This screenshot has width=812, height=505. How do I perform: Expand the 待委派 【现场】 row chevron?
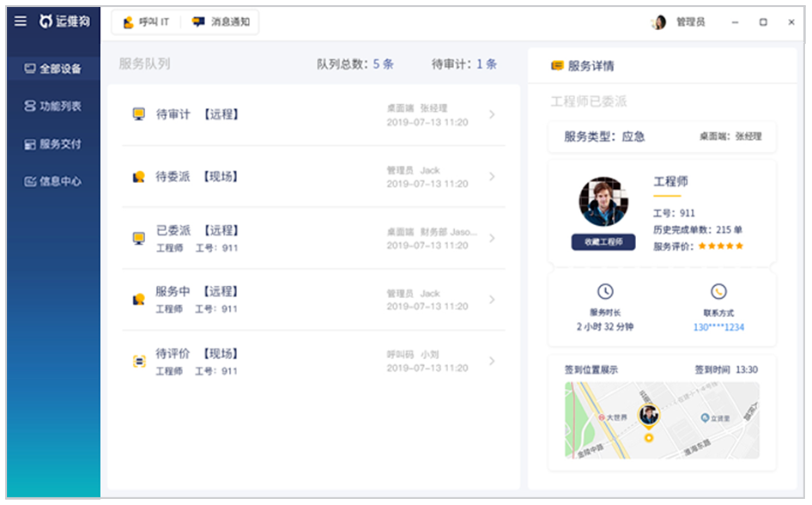click(x=492, y=177)
